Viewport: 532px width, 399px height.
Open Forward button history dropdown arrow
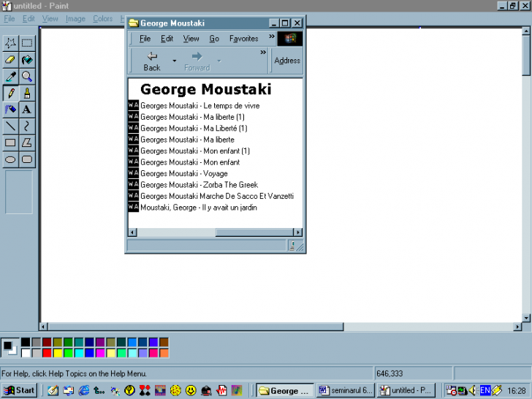click(x=219, y=61)
